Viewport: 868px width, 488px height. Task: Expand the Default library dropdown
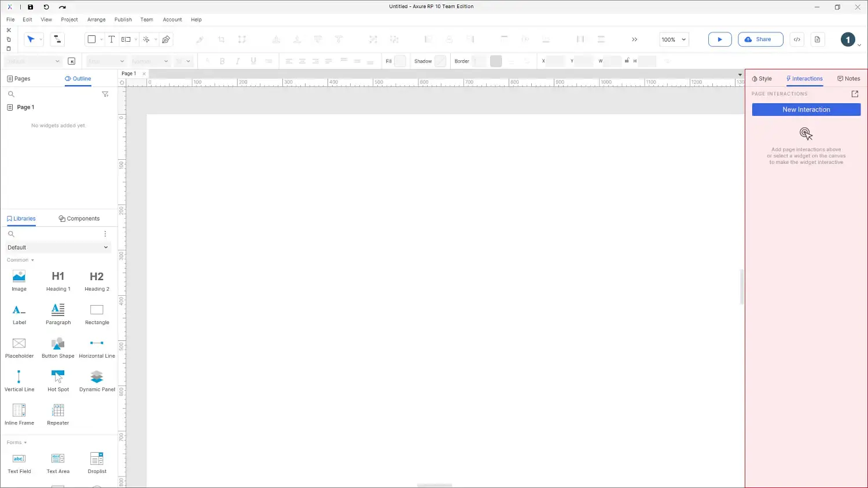tap(58, 247)
